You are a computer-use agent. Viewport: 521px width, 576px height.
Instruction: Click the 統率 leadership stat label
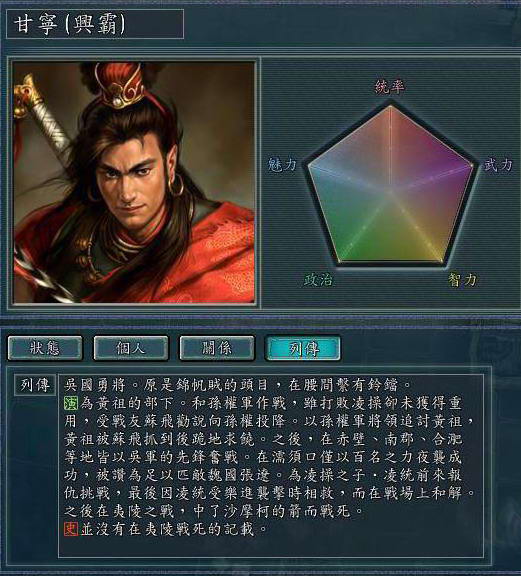point(389,87)
